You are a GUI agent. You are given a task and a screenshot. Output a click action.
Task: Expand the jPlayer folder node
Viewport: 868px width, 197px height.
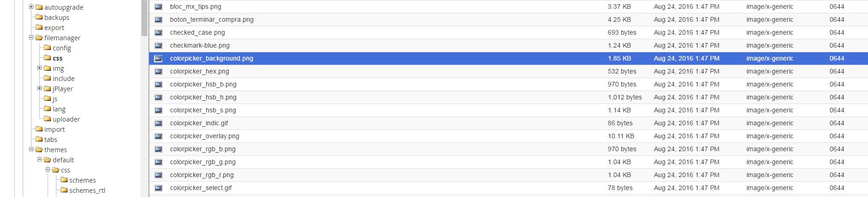pos(40,88)
